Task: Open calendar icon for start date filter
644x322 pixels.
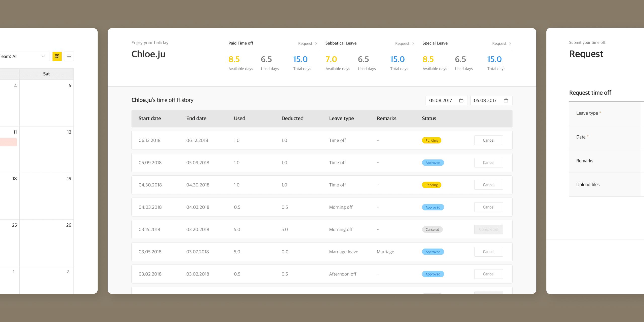Action: click(461, 100)
